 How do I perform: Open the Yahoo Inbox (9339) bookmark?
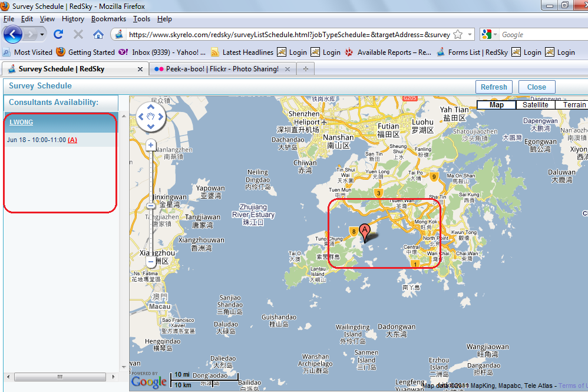coord(162,52)
